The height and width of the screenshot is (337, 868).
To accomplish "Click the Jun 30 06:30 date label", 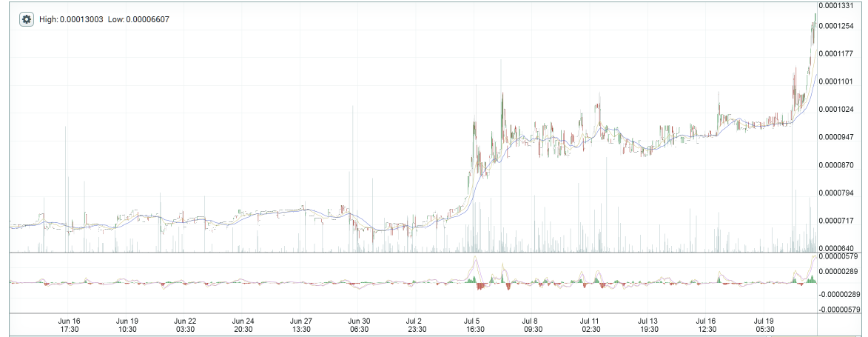I will point(360,325).
